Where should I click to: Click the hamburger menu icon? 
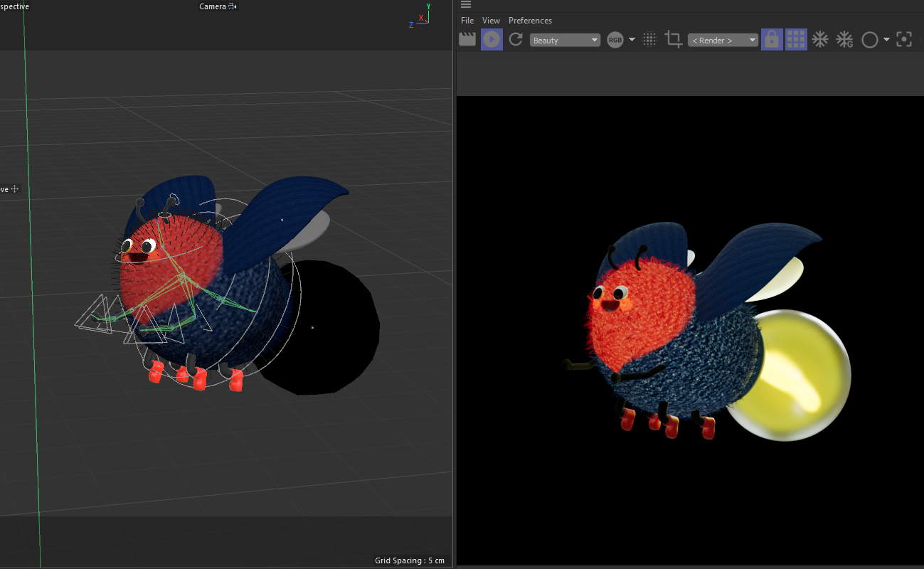(466, 5)
